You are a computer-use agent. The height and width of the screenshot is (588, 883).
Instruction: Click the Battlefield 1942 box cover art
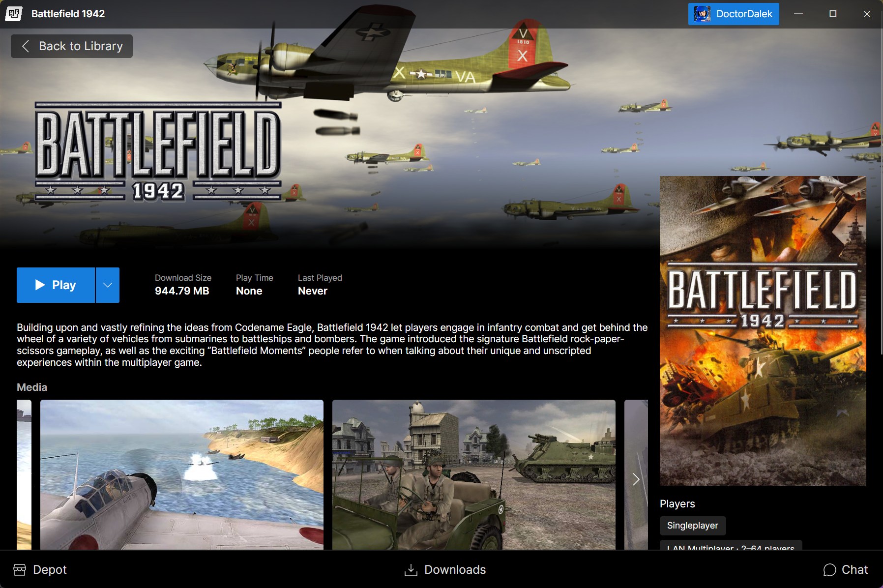pyautogui.click(x=763, y=331)
